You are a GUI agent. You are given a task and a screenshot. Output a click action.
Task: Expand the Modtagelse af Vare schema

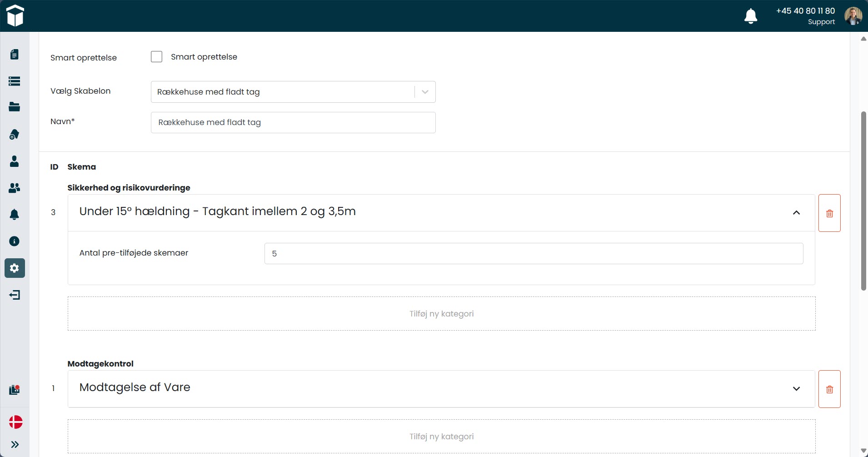pos(796,389)
